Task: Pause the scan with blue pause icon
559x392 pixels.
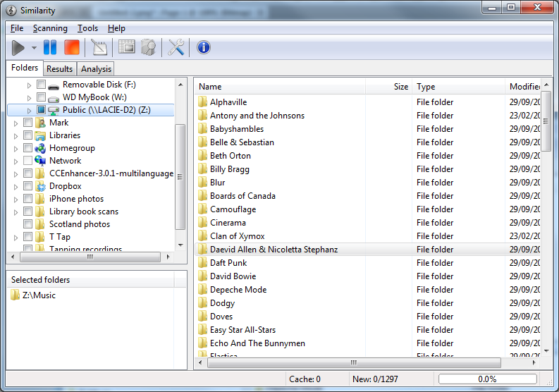Action: click(x=50, y=47)
